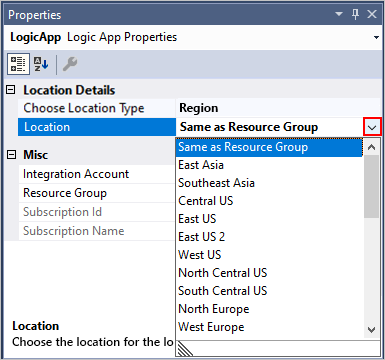
Task: Click the Misc category heading
Action: click(x=35, y=155)
